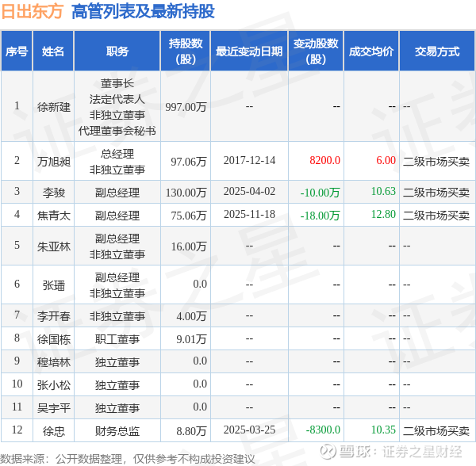The height and width of the screenshot is (466, 476).
Task: Click the title 日出东方
Action: tap(33, 12)
